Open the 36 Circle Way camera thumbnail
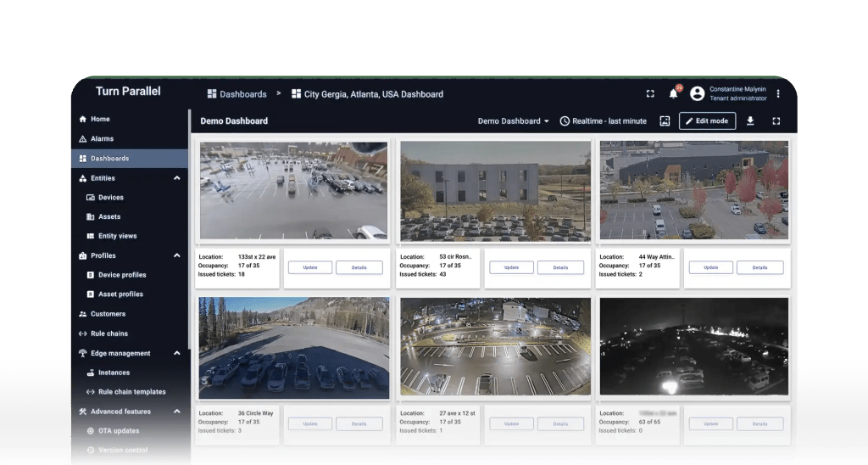 click(294, 348)
